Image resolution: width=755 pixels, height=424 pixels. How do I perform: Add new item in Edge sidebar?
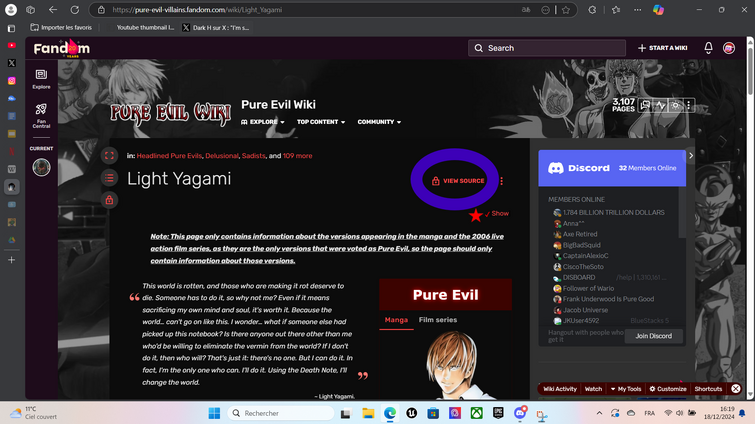(x=12, y=260)
